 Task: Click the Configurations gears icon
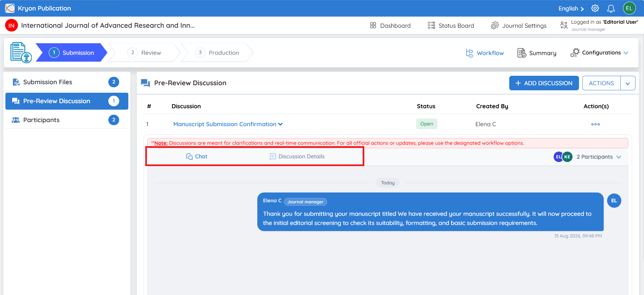575,53
